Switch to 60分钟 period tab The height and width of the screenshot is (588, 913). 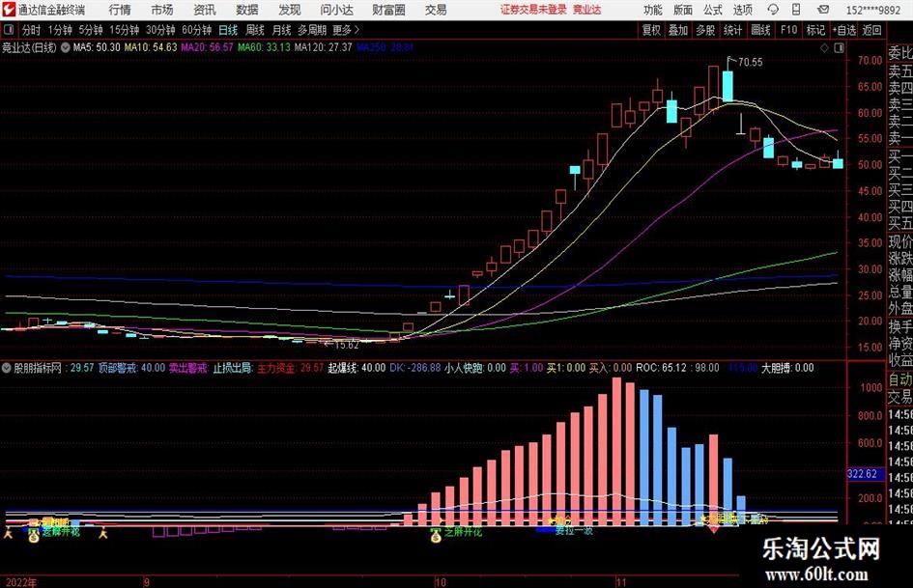click(197, 30)
